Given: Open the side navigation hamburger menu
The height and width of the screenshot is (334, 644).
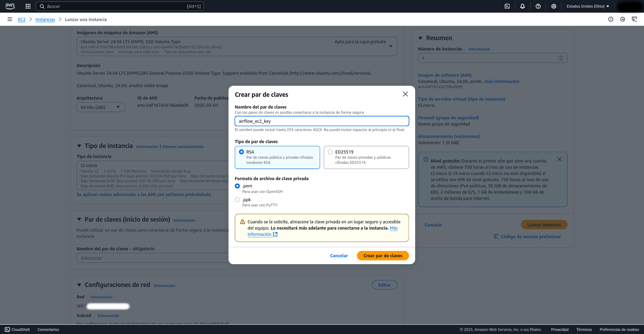Looking at the screenshot, I should pos(10,19).
